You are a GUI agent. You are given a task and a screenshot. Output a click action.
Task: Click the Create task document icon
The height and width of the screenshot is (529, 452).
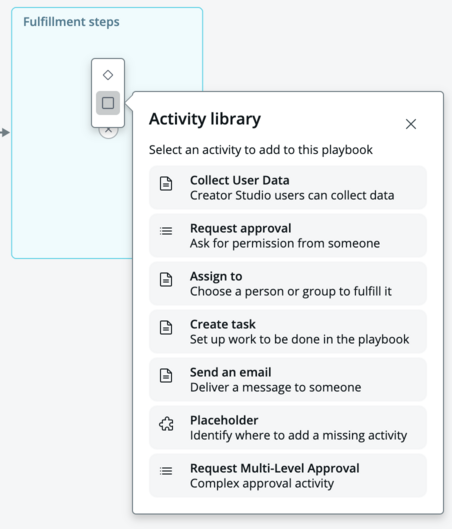(166, 328)
